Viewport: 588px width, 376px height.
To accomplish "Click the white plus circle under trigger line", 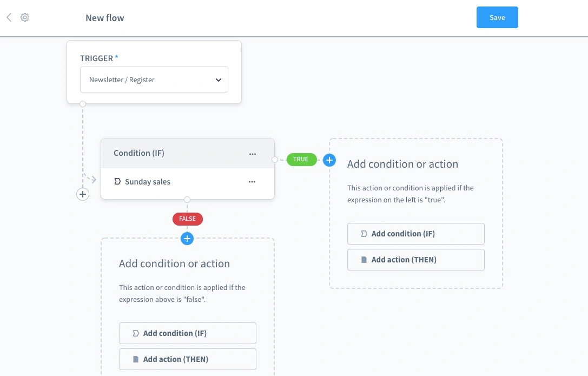I will click(82, 194).
